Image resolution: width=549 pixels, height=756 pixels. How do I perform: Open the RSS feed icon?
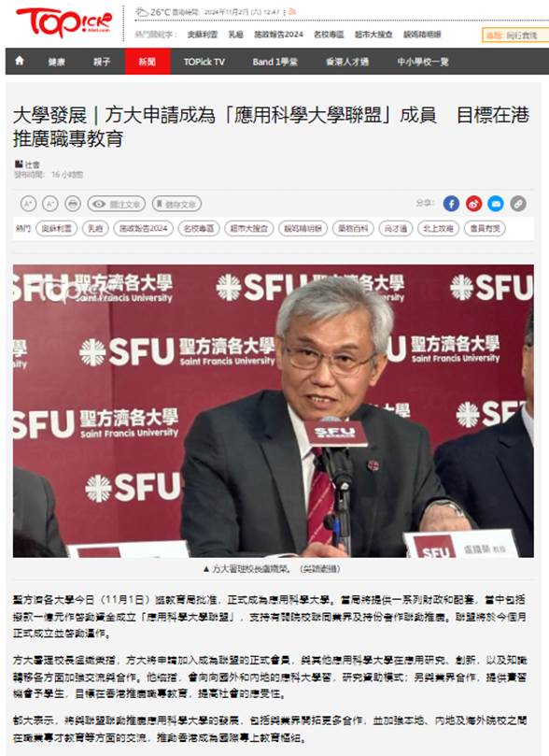click(292, 12)
